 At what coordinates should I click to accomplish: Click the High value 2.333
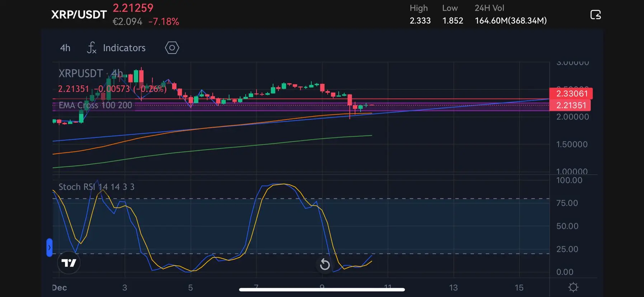420,21
